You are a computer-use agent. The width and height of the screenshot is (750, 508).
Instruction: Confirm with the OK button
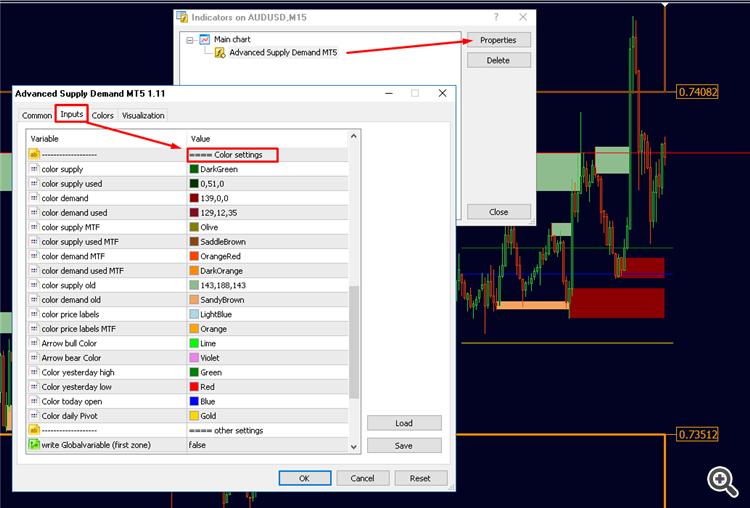click(305, 478)
